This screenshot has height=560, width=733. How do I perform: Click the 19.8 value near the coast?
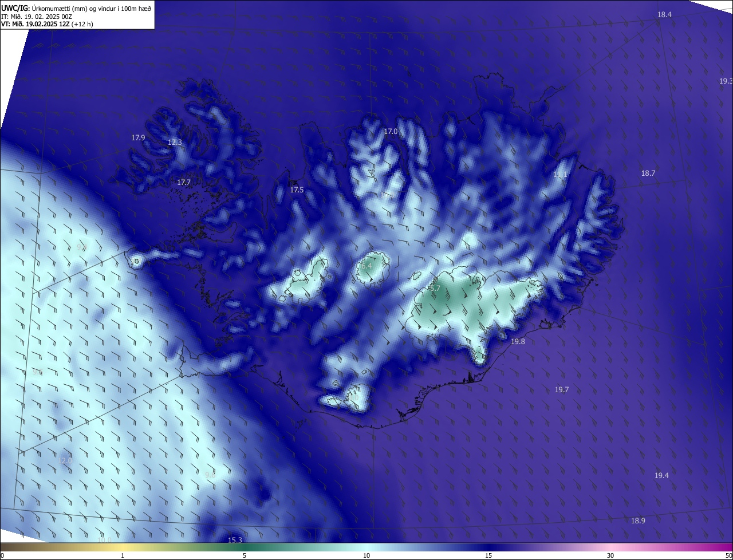coord(518,342)
